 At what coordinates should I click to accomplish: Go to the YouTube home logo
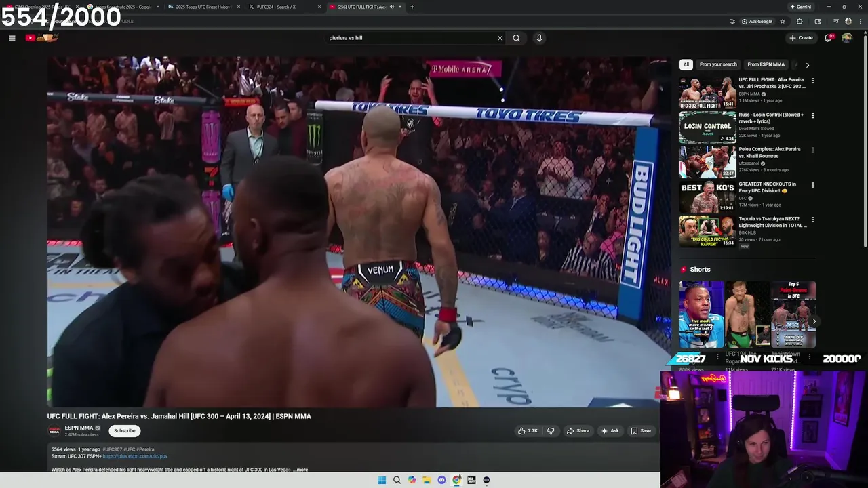coord(41,38)
